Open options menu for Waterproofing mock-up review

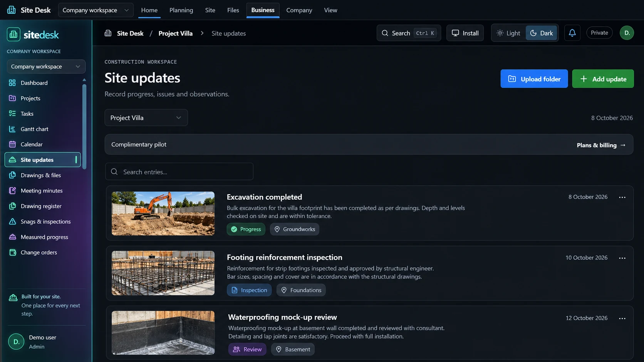pyautogui.click(x=622, y=318)
